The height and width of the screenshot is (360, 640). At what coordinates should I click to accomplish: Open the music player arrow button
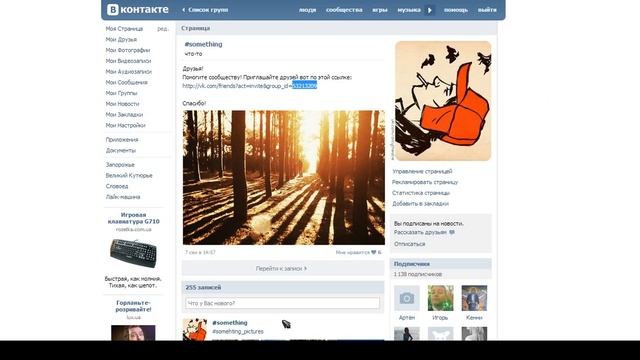[x=429, y=10]
